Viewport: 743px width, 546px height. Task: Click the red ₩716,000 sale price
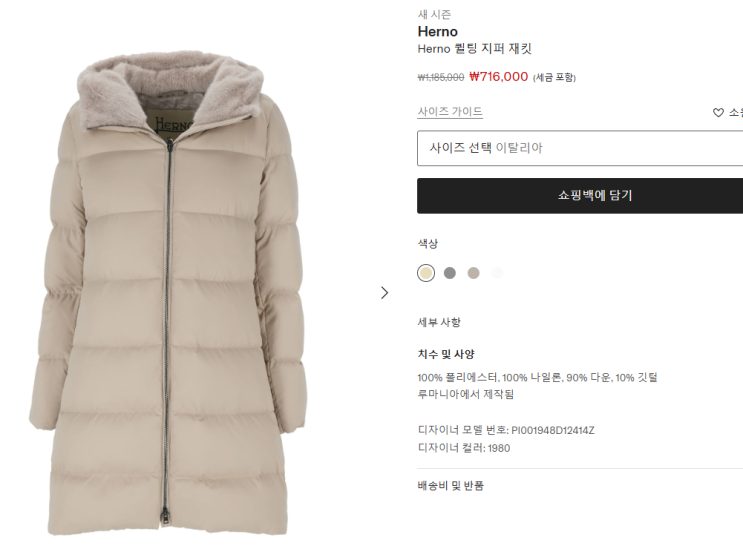(498, 76)
